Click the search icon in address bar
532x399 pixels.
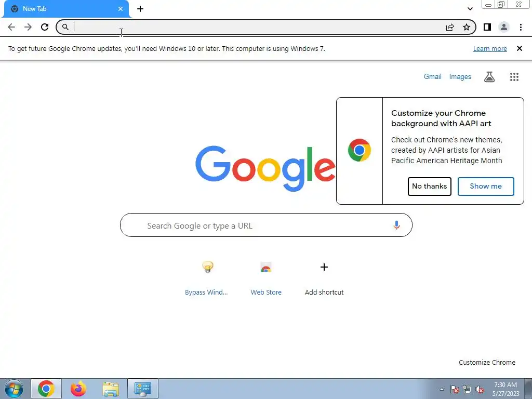[65, 27]
